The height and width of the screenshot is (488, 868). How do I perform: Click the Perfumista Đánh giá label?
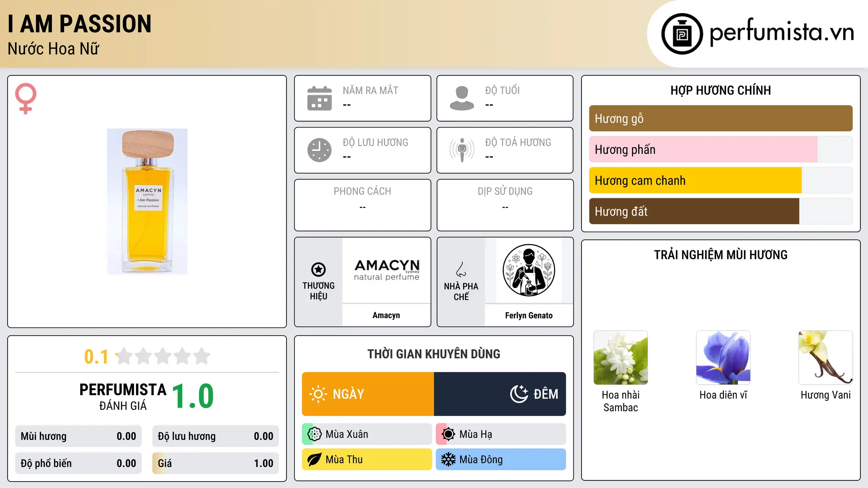pyautogui.click(x=123, y=396)
